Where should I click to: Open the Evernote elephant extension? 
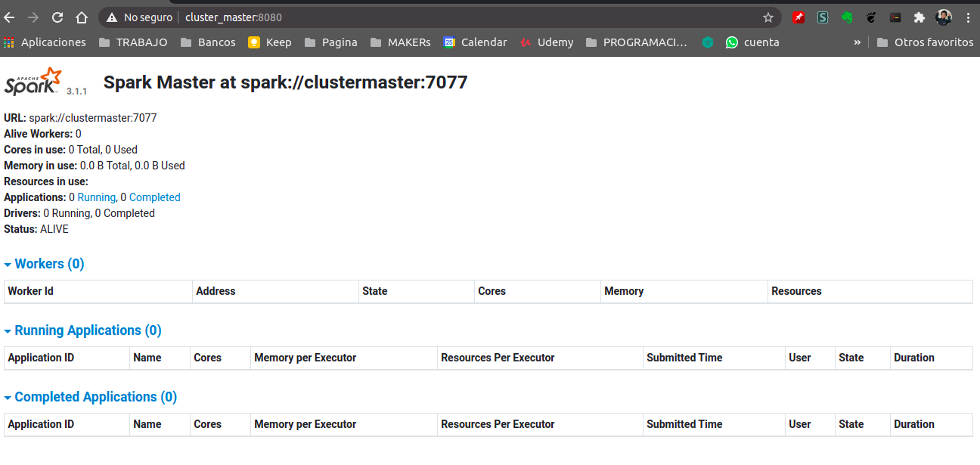coord(847,17)
